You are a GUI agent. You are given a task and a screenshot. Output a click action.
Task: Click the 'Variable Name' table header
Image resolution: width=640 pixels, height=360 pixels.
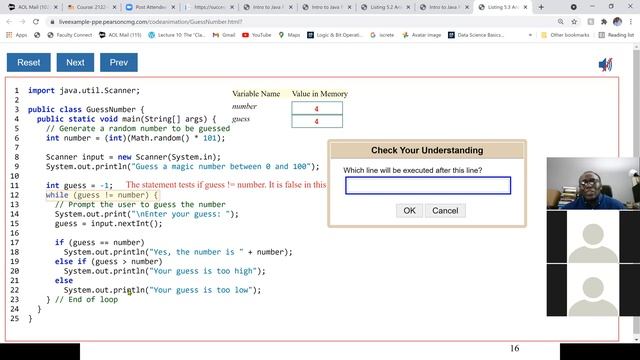(256, 94)
